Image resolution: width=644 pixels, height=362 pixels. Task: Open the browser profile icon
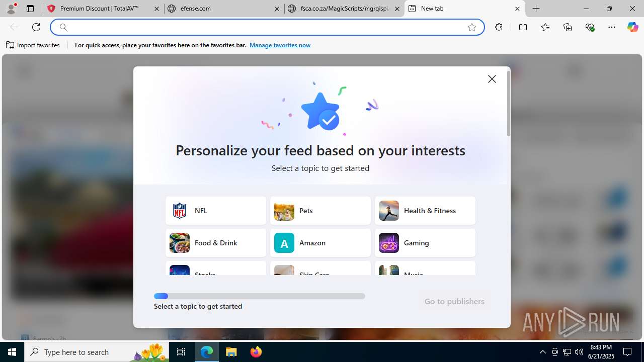(11, 9)
